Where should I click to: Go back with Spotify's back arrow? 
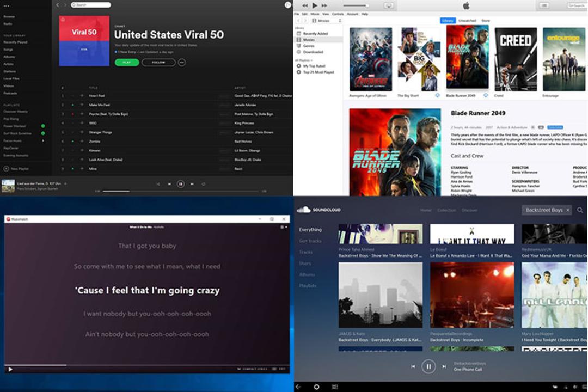57,5
